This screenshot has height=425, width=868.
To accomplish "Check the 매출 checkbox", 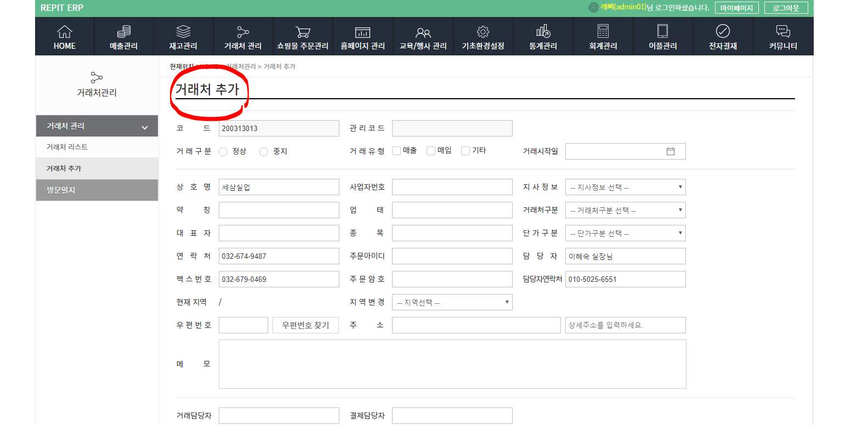I will 396,151.
